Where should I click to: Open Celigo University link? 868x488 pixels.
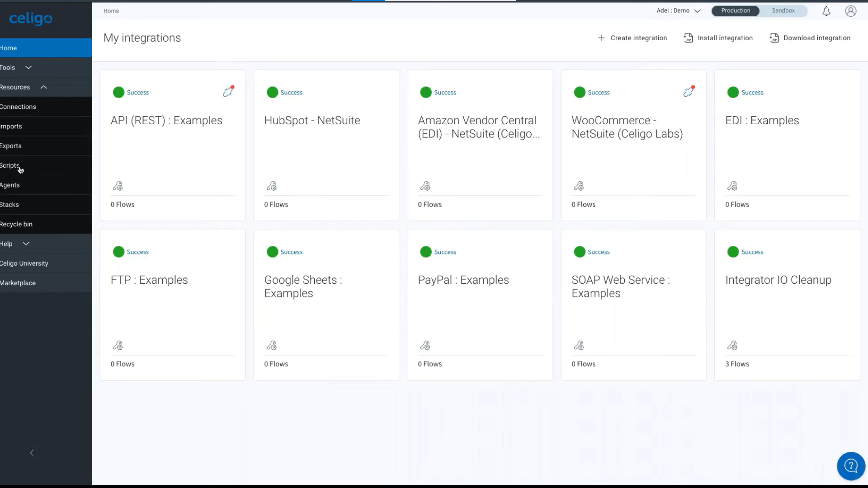point(46,263)
